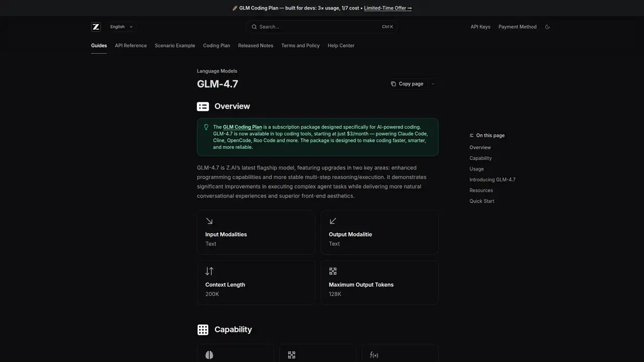Click the Maximum Output Tokens expand icon
This screenshot has width=644, height=362.
(333, 271)
